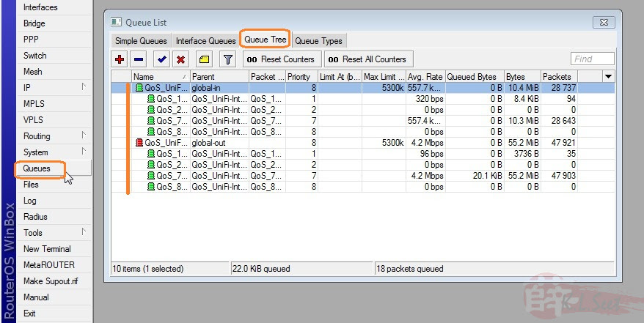This screenshot has width=644, height=323.
Task: Sort by Queued Bytes column header
Action: click(475, 77)
